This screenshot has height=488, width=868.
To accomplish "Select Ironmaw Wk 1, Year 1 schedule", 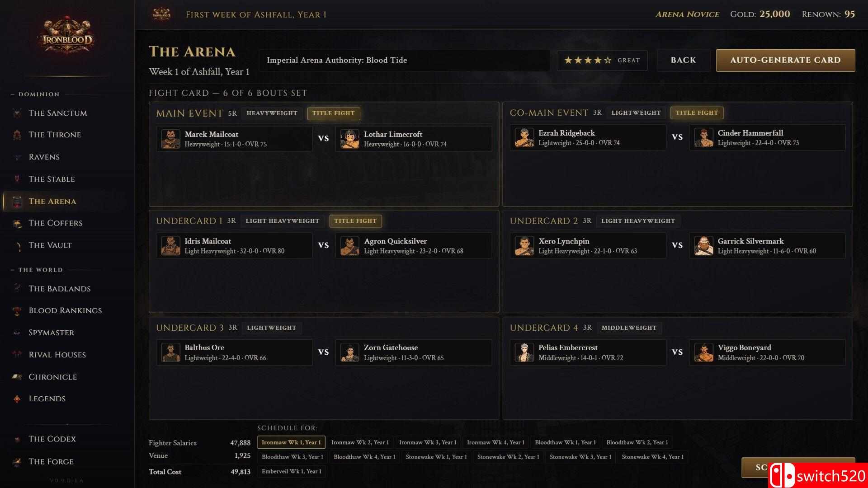I will pos(291,442).
